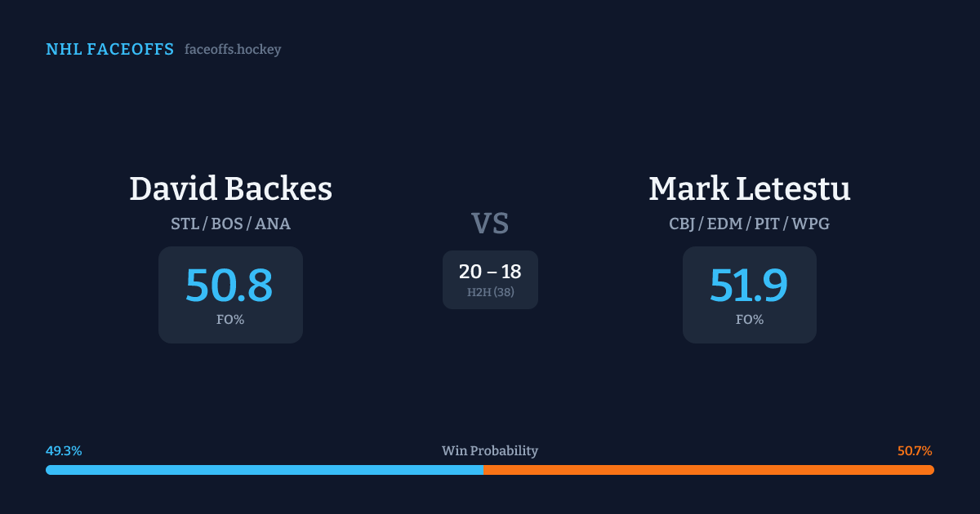Viewport: 980px width, 514px height.
Task: Click the 50.8 faceoff percentage value
Action: coord(229,285)
